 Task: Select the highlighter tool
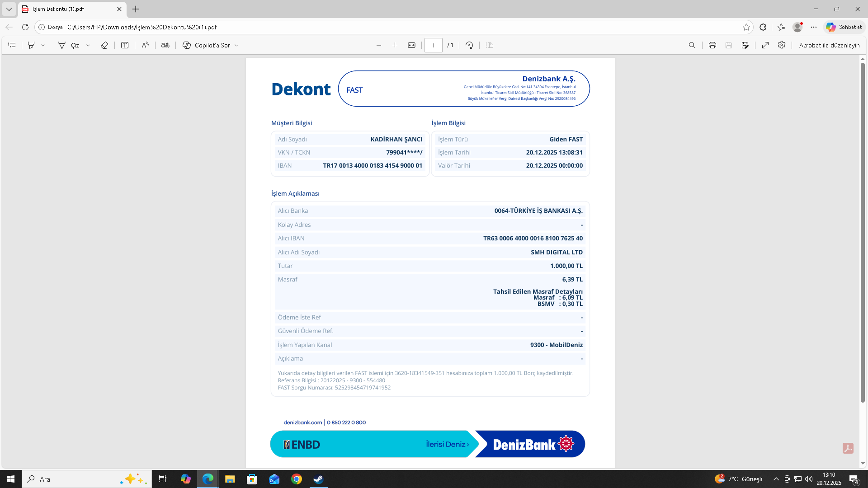(31, 45)
